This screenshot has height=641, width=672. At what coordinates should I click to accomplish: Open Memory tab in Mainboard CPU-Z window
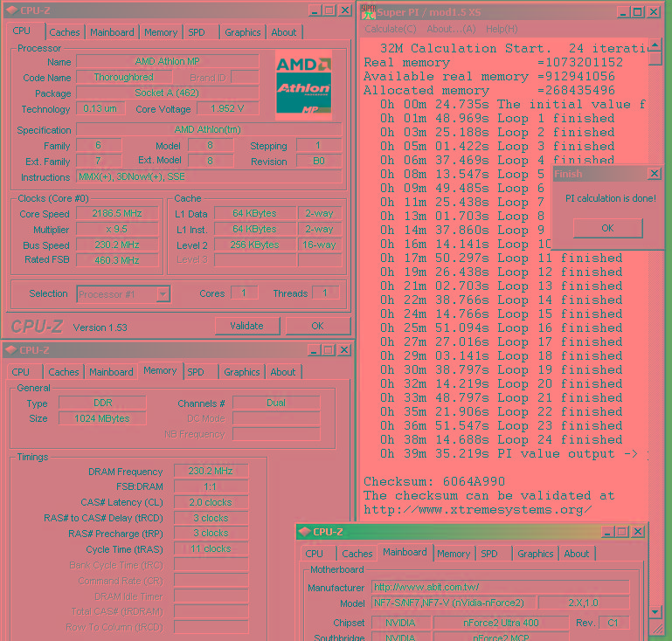454,554
